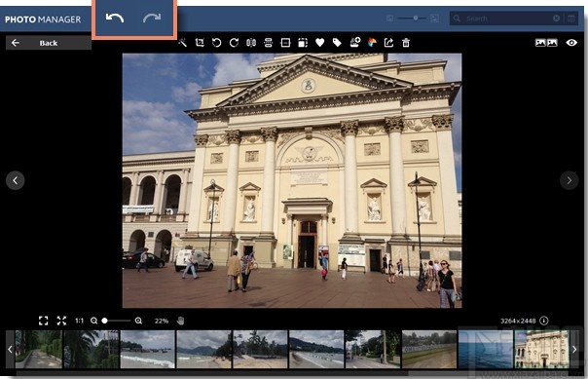Select the Crop tool

(200, 43)
